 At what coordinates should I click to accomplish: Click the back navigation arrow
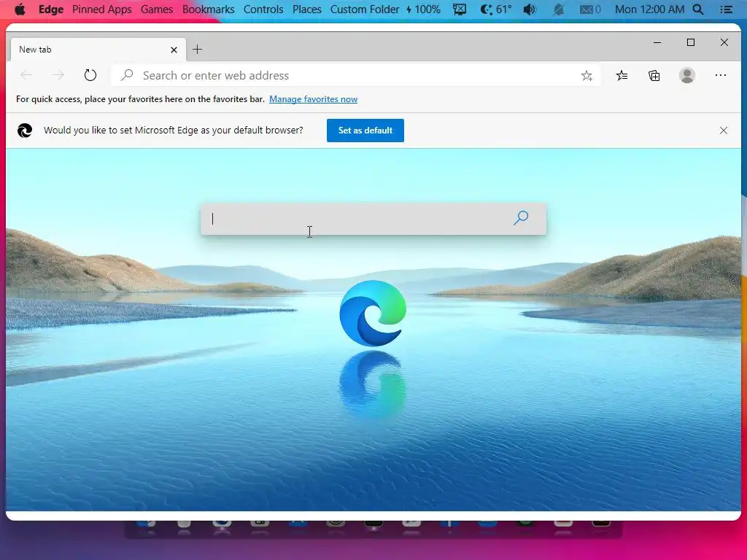[26, 75]
